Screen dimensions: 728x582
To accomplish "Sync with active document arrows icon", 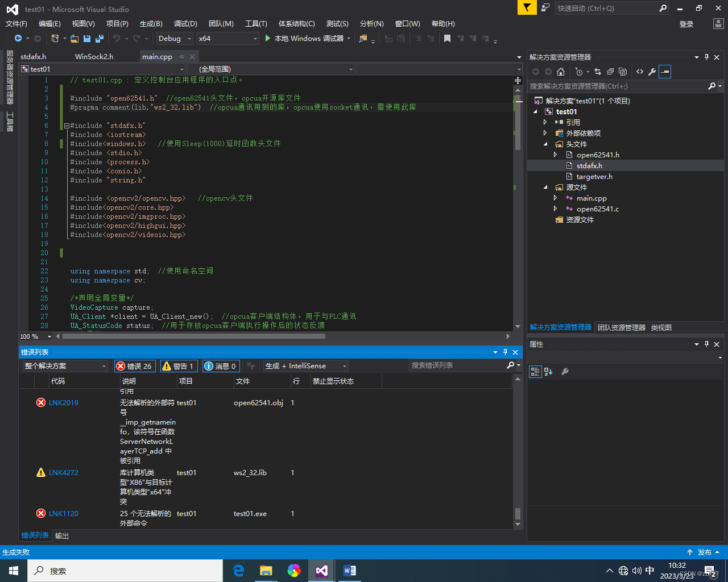I will coord(598,72).
